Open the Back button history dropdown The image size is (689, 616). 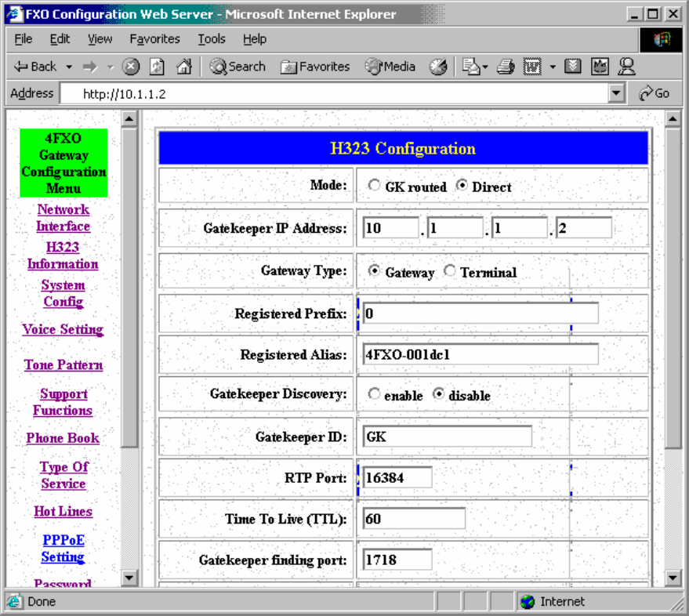pos(69,67)
